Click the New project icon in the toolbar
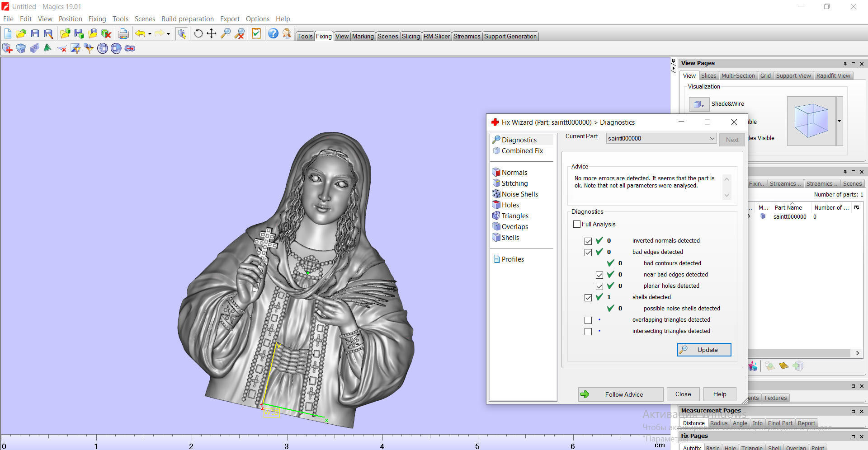The width and height of the screenshot is (868, 450). tap(8, 33)
